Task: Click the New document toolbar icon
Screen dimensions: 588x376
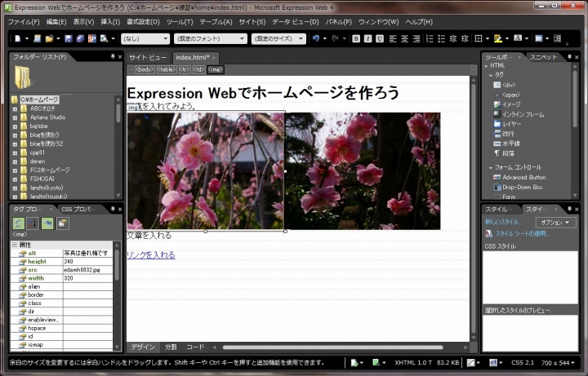Action: (x=16, y=38)
